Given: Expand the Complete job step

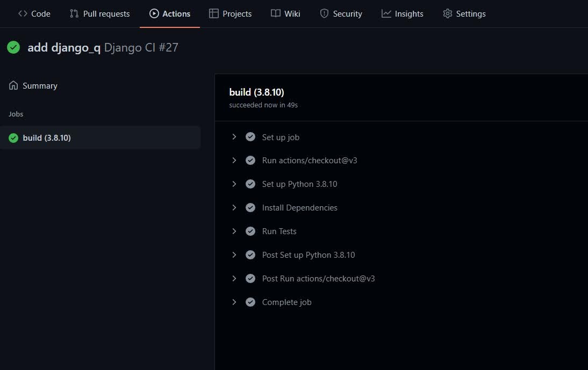Looking at the screenshot, I should [234, 302].
